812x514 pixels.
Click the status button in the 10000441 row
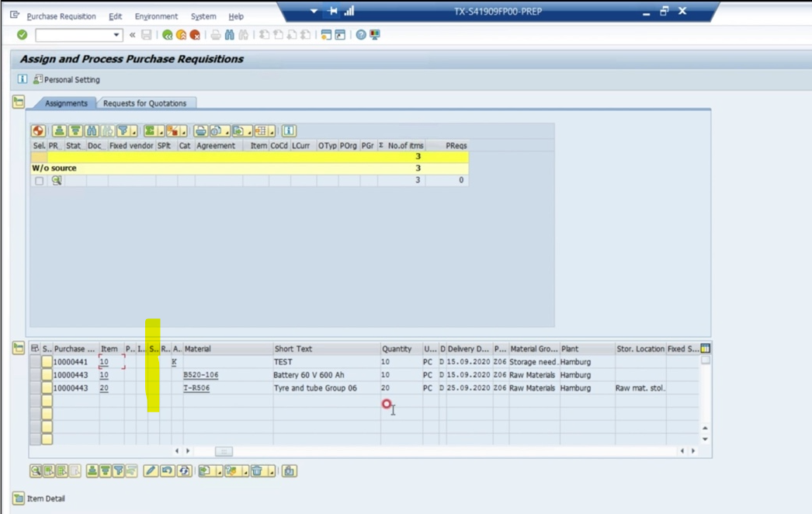click(x=47, y=362)
